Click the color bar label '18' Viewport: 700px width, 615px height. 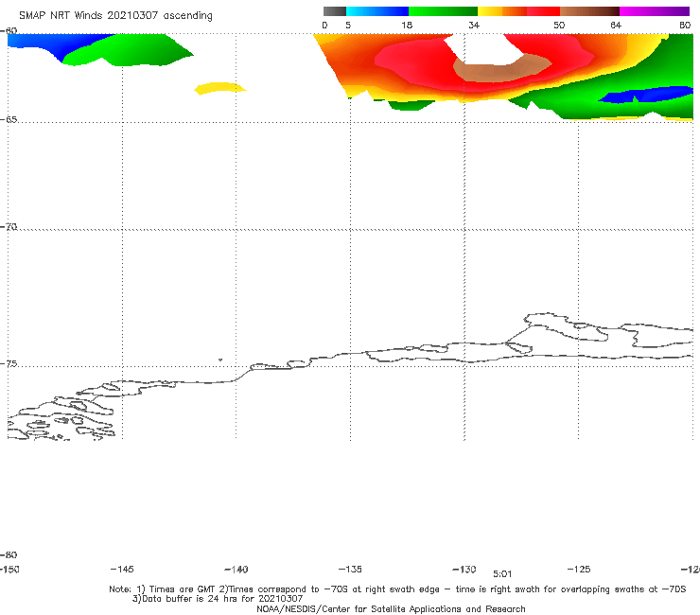407,25
